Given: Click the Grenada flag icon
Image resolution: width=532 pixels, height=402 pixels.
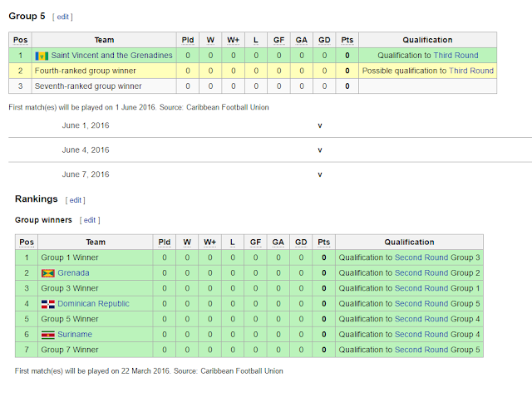Looking at the screenshot, I should (47, 273).
